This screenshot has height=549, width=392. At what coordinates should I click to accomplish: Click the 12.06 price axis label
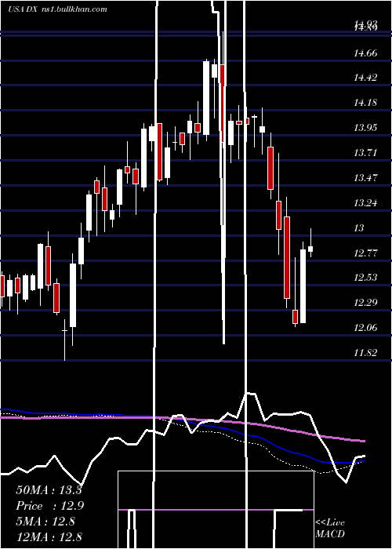[365, 328]
